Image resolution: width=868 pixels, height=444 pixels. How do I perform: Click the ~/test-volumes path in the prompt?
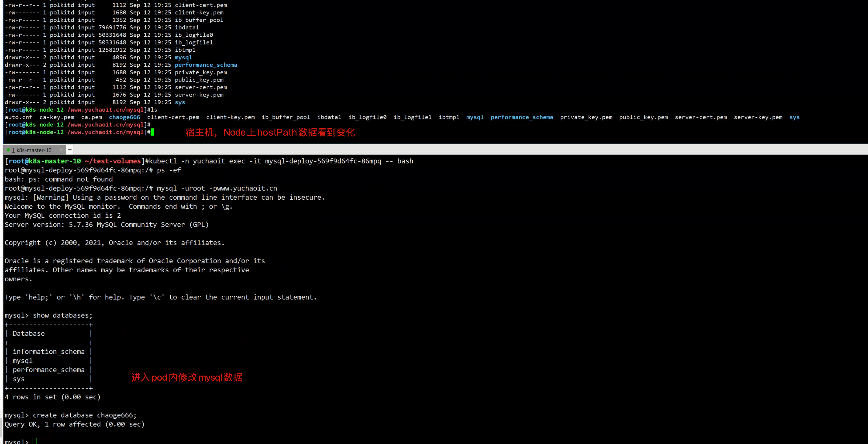[113, 161]
